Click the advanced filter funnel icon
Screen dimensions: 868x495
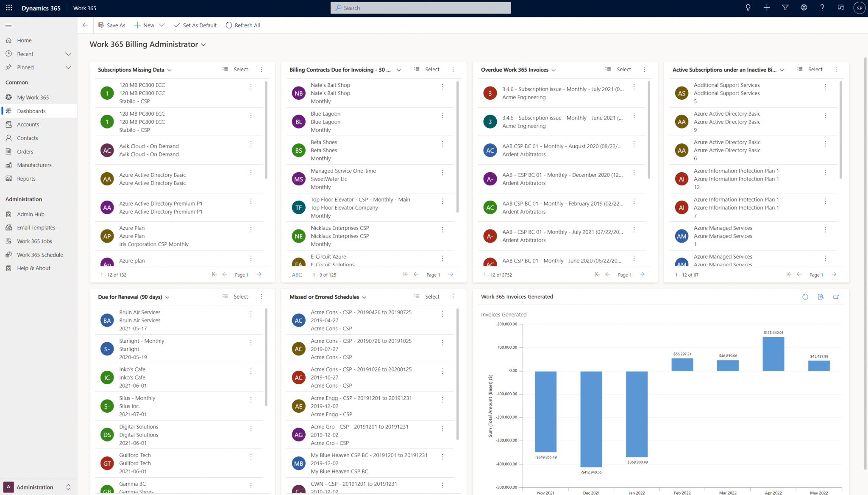785,8
